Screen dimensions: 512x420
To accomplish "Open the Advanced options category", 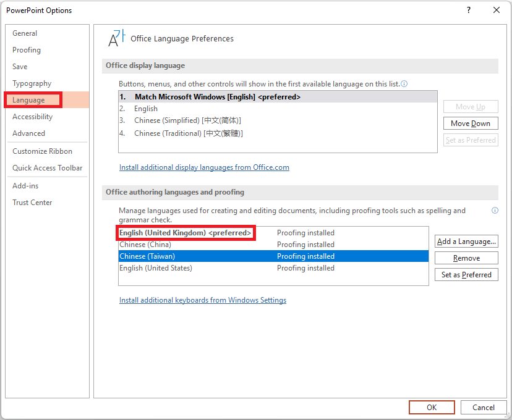I will 48,133.
